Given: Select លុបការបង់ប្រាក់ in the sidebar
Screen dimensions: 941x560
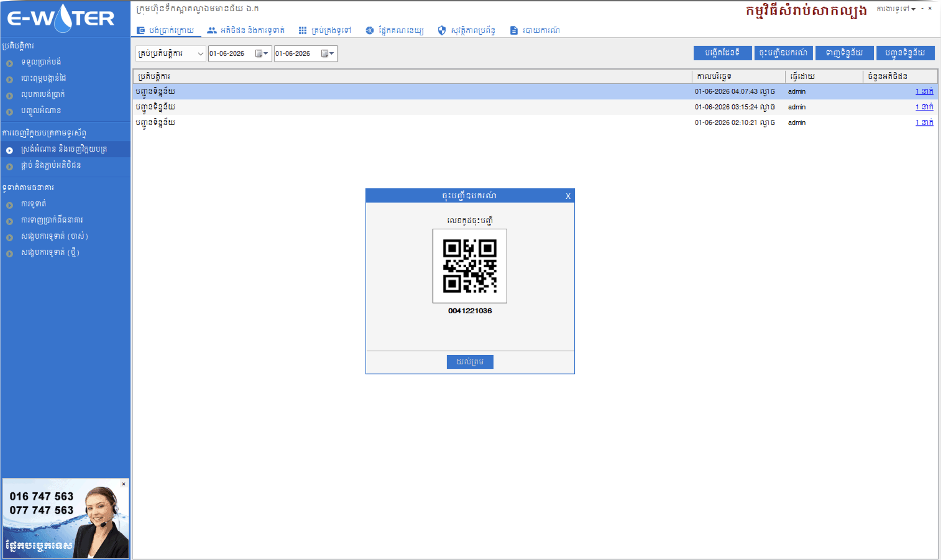Looking at the screenshot, I should coord(43,94).
